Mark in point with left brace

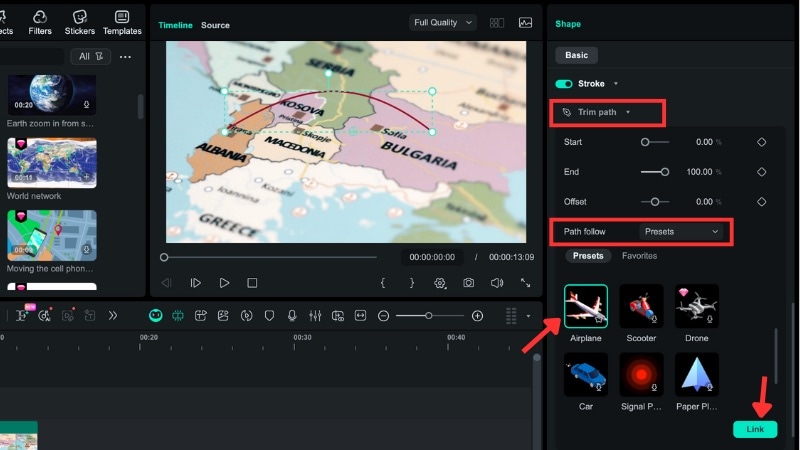pyautogui.click(x=383, y=283)
